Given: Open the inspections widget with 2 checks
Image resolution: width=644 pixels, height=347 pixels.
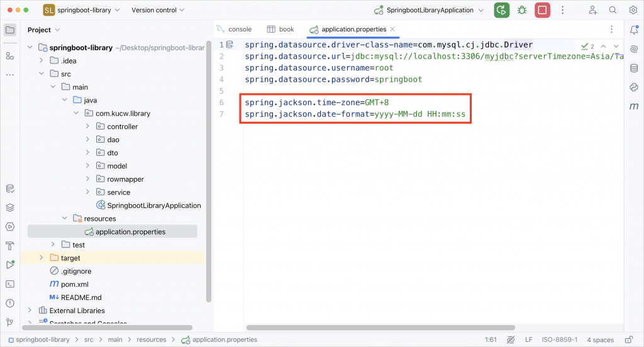Looking at the screenshot, I should 588,47.
